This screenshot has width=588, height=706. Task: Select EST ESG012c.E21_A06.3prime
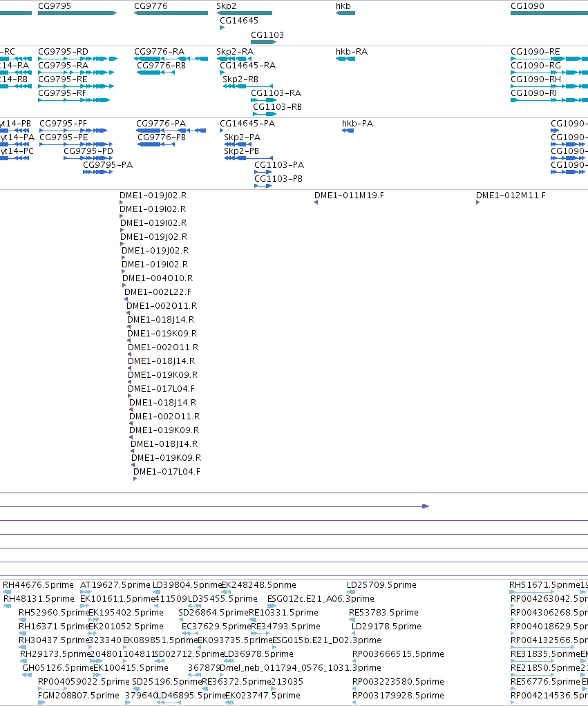pos(321,599)
